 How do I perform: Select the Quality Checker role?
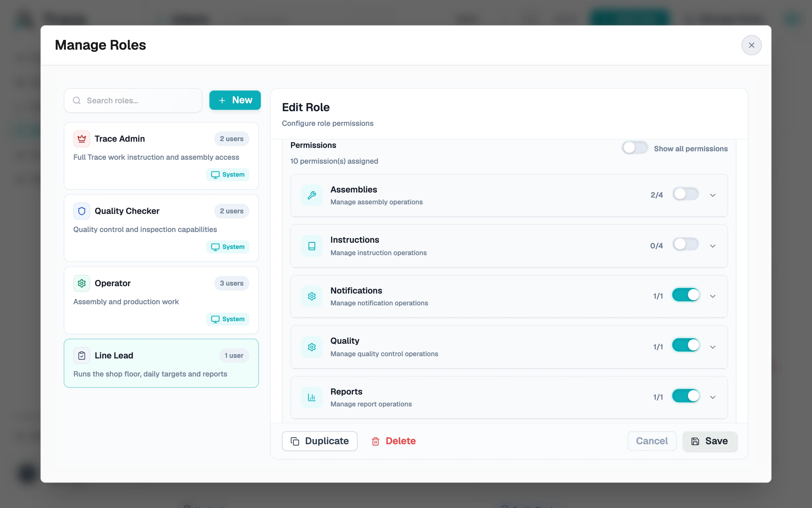[x=161, y=228]
